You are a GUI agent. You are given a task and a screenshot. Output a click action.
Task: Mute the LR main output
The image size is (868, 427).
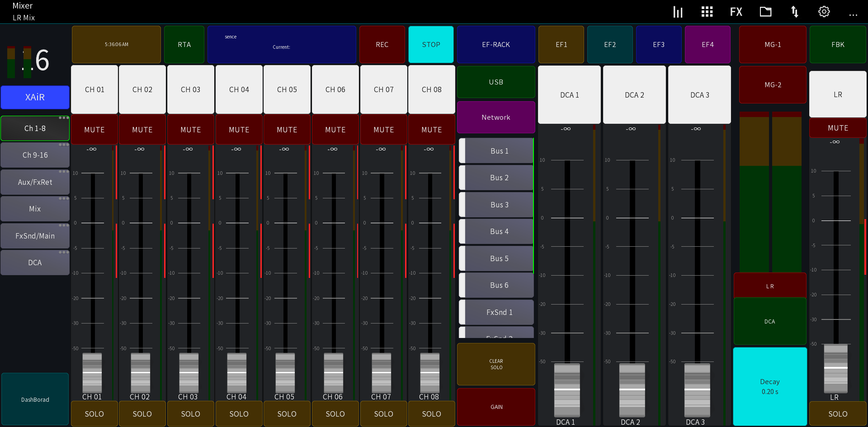pyautogui.click(x=838, y=127)
